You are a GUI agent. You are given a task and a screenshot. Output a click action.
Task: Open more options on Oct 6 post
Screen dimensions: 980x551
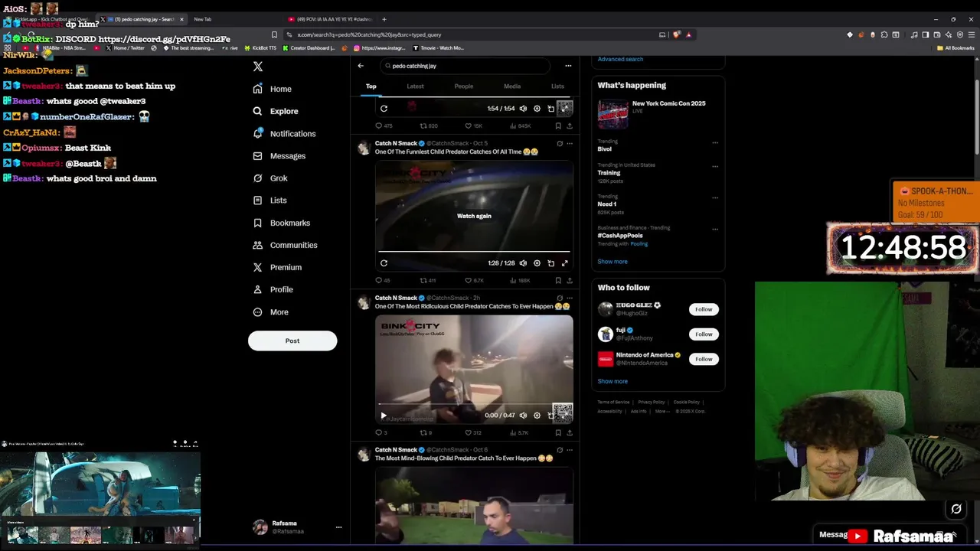point(569,450)
